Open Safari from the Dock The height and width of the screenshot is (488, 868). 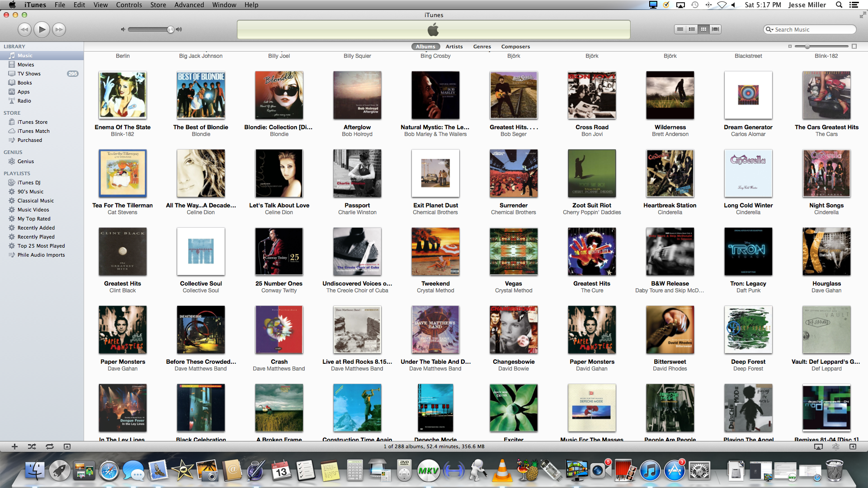click(x=109, y=471)
